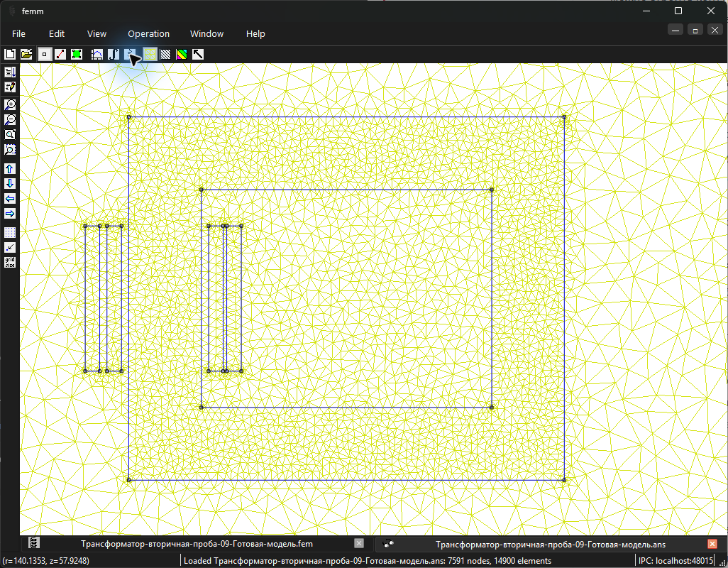728x568 pixels.
Task: Switch to the Готовая-модель.fem tab
Action: (197, 543)
